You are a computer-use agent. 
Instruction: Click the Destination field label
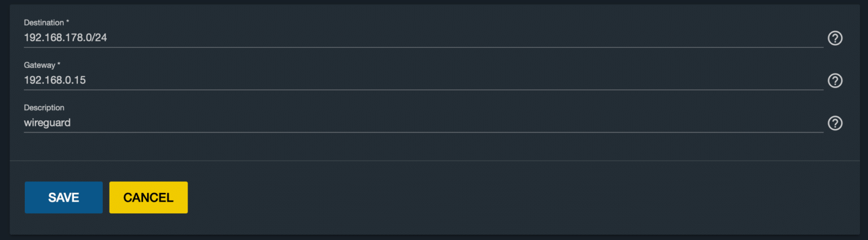pyautogui.click(x=46, y=22)
